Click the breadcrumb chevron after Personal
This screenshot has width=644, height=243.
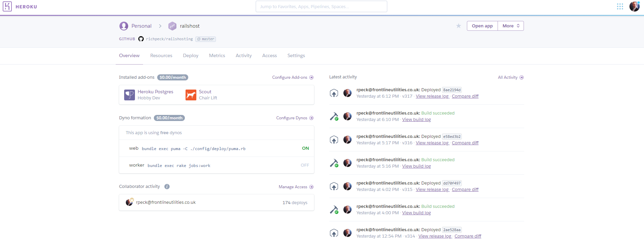[x=160, y=26]
